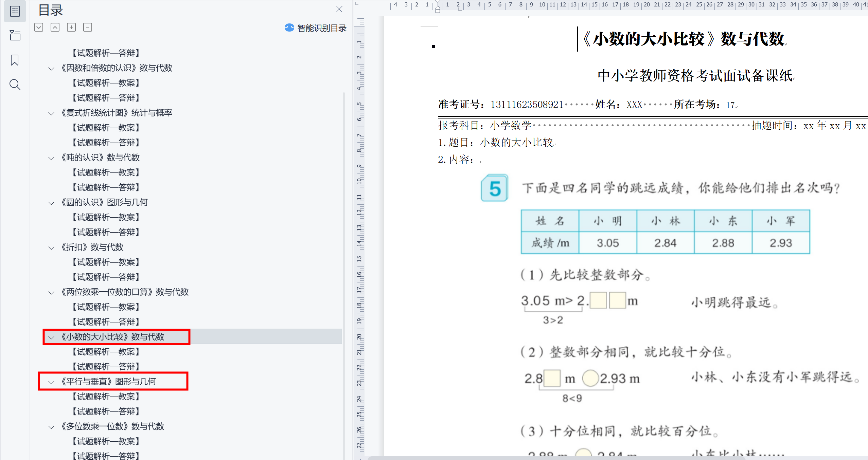
Task: Close the 目录 outline panel
Action: [339, 9]
